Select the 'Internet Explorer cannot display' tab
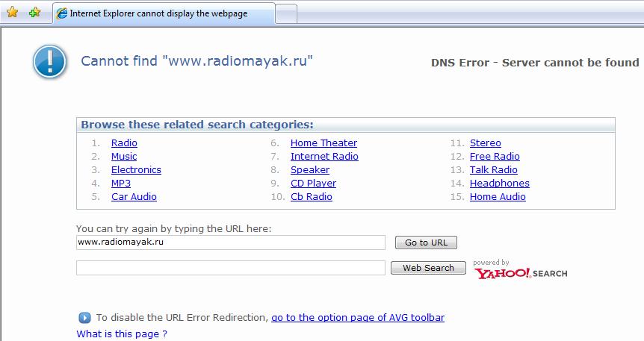This screenshot has width=644, height=341. [163, 13]
